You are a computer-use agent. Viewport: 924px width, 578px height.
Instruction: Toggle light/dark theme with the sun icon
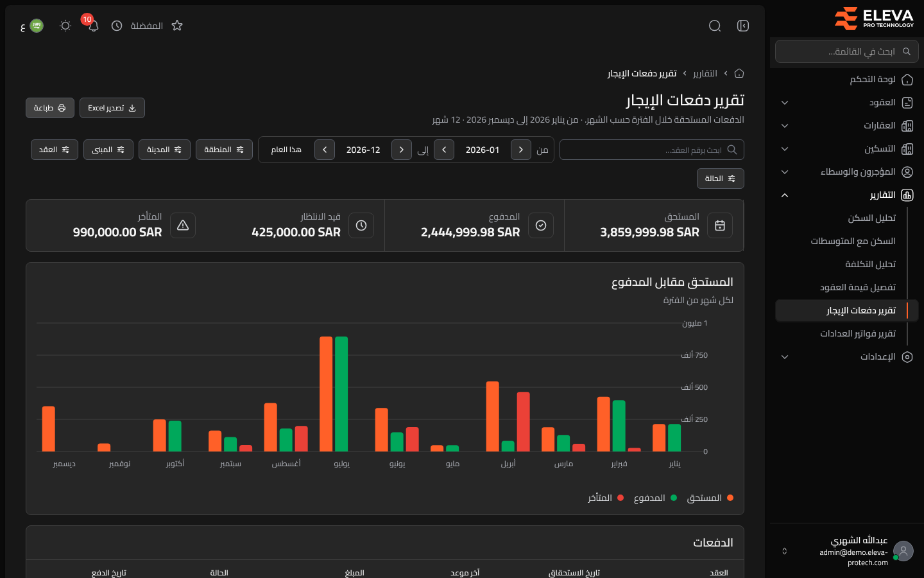point(65,26)
